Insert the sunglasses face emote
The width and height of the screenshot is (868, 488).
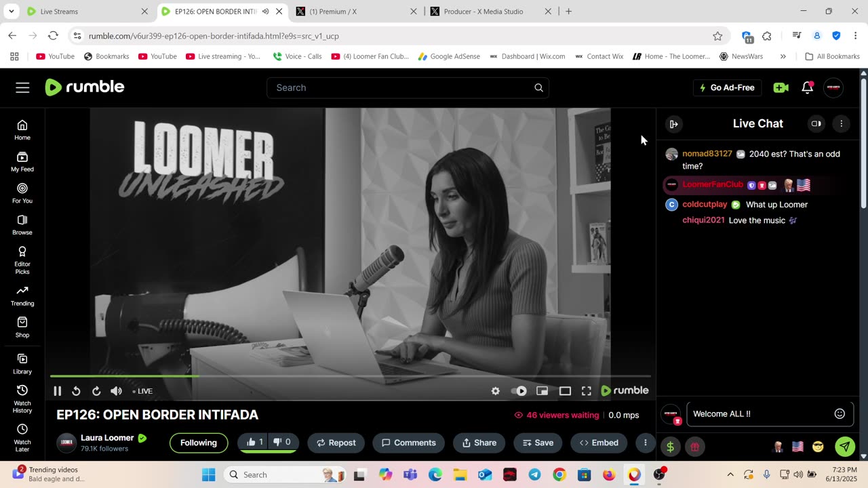coord(818,446)
